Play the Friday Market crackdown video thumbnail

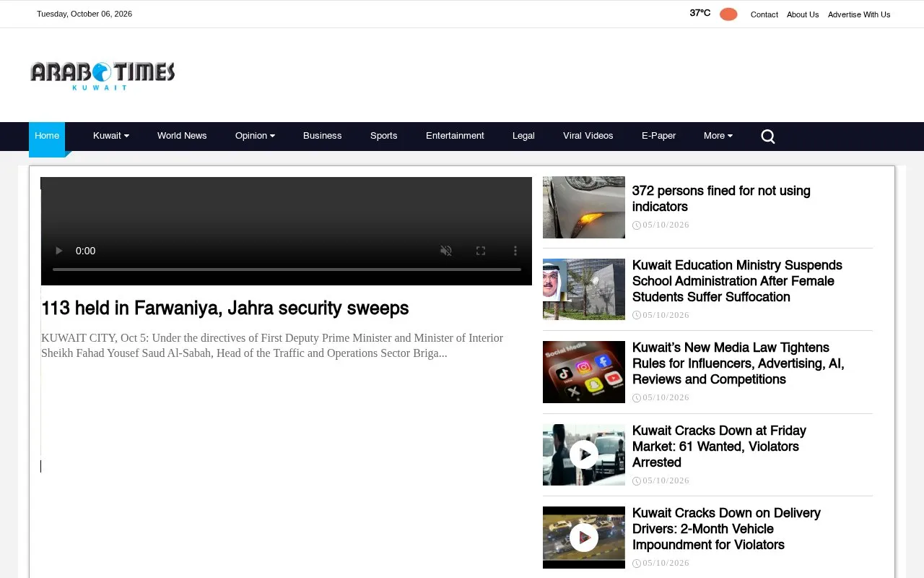click(584, 454)
